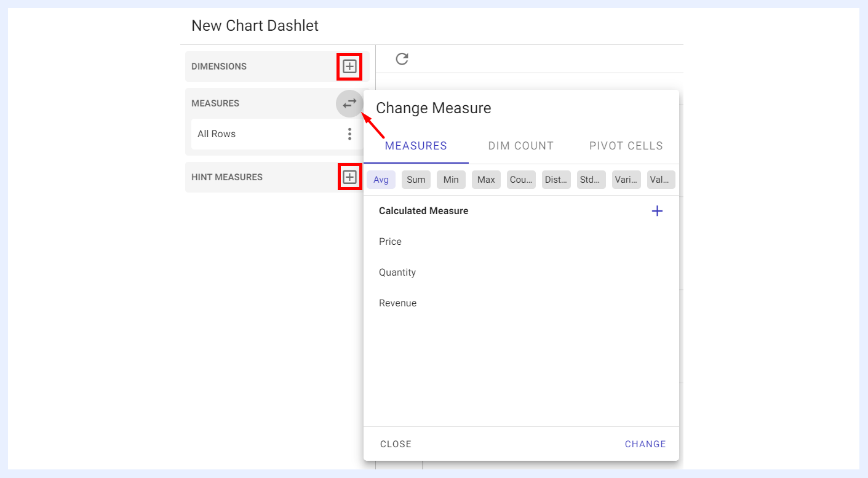
Task: Click the Close button in dialog
Action: (396, 444)
